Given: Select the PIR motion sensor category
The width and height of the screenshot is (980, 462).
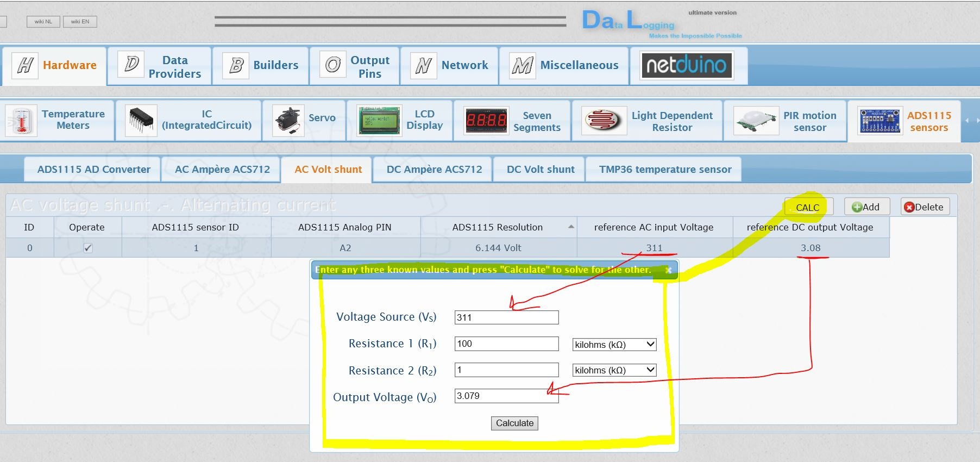Looking at the screenshot, I should (x=785, y=121).
